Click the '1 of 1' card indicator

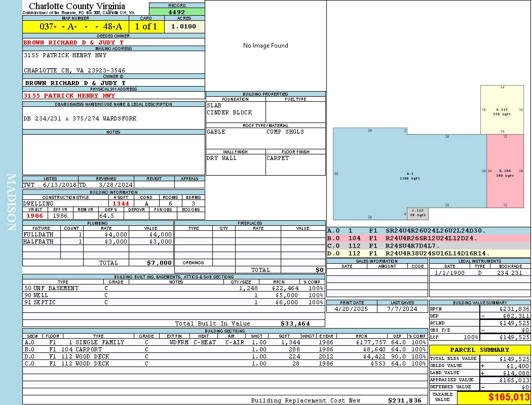coord(146,26)
